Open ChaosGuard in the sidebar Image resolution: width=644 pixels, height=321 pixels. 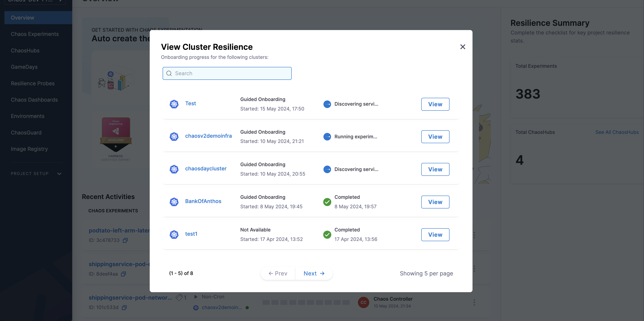click(x=26, y=132)
